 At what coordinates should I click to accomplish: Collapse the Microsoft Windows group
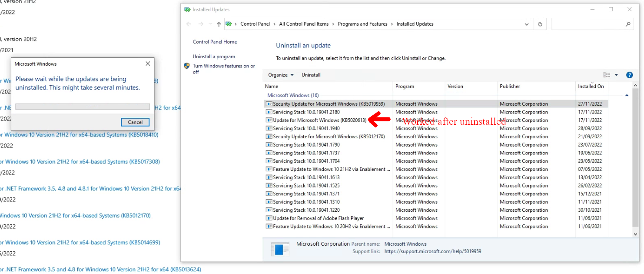tap(627, 95)
